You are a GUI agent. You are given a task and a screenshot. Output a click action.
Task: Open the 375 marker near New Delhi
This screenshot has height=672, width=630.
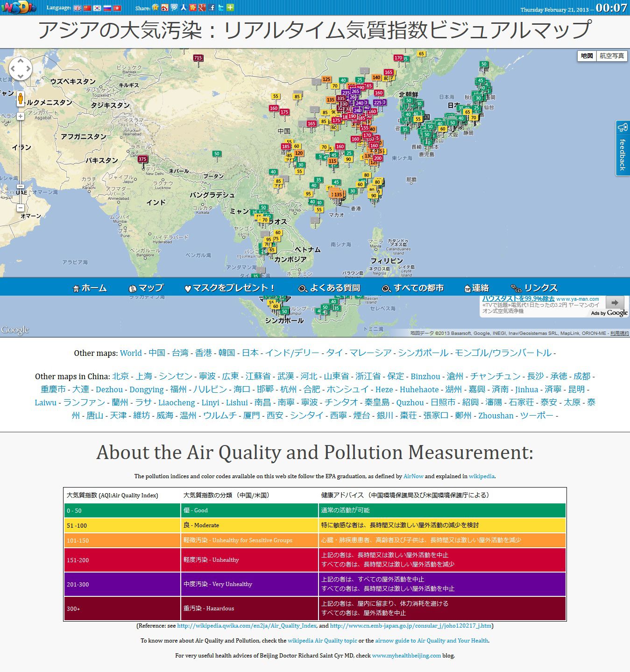(x=142, y=160)
